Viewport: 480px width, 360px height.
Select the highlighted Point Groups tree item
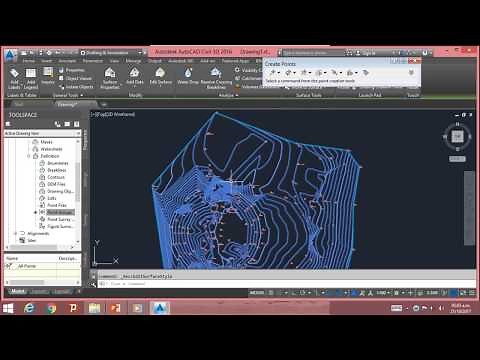click(57, 212)
